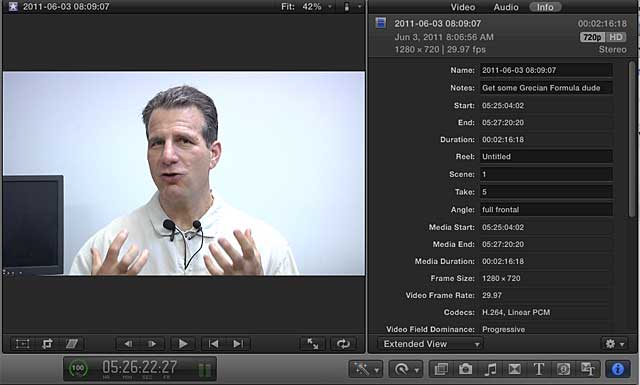Open the gear action menu in Inspector
Screen dimensions: 640x385
pyautogui.click(x=614, y=344)
